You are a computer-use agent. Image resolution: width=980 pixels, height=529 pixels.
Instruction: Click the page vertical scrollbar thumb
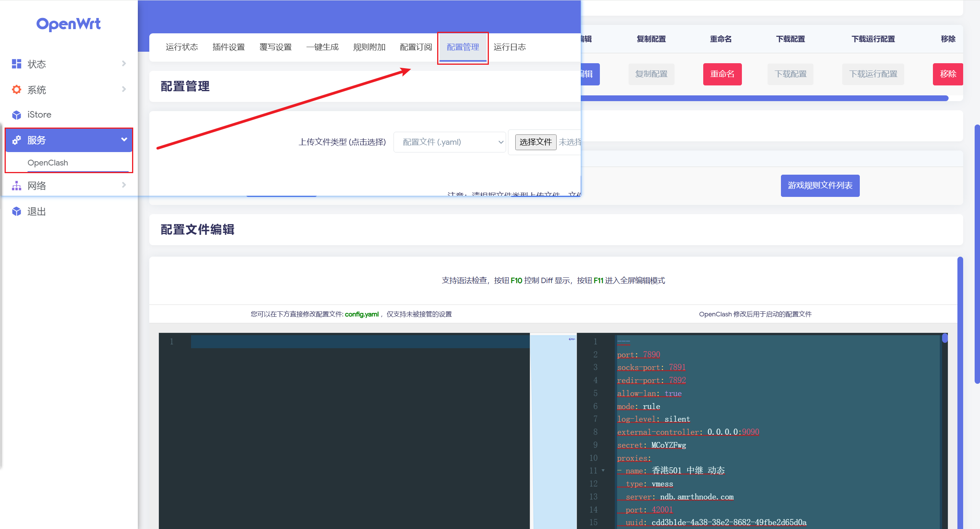tap(977, 254)
